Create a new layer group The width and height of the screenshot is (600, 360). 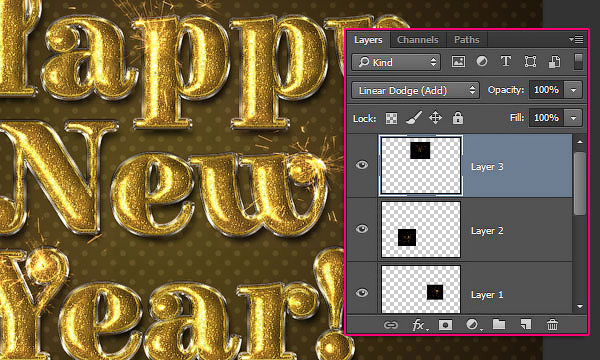(499, 324)
